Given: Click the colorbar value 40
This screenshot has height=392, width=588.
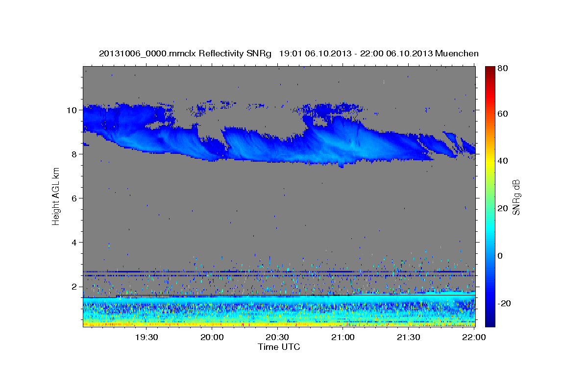Looking at the screenshot, I should tap(502, 161).
